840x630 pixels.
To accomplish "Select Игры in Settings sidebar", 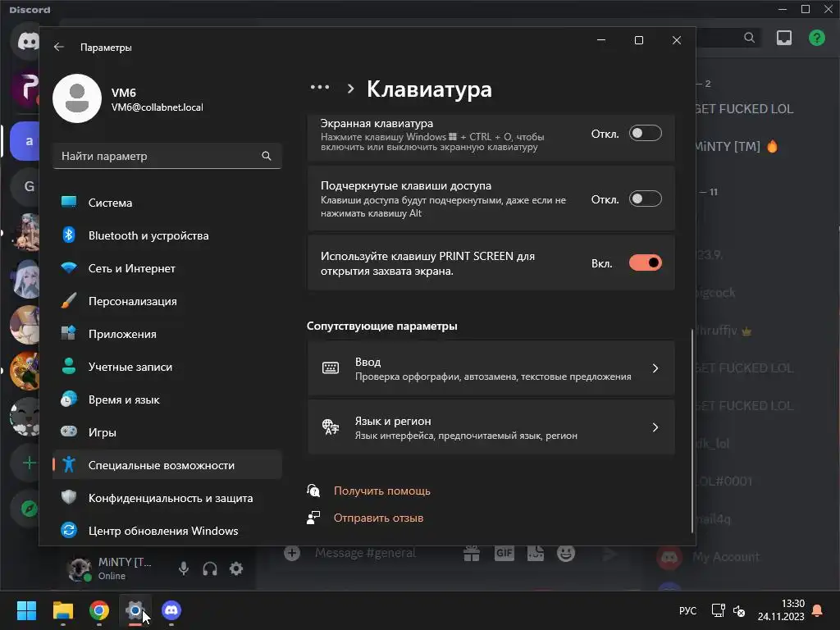I will [x=167, y=432].
